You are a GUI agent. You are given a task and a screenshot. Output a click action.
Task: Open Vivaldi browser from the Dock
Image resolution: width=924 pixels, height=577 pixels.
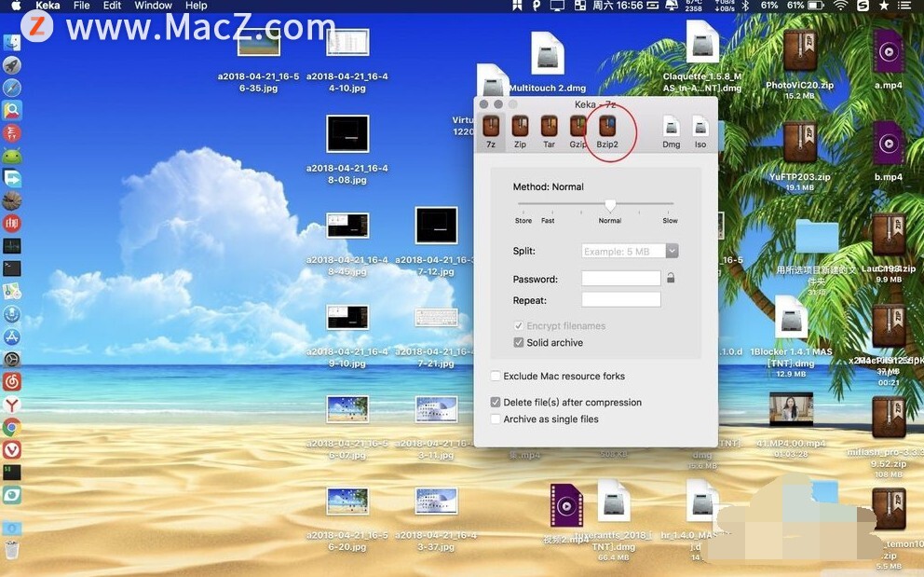(x=12, y=449)
